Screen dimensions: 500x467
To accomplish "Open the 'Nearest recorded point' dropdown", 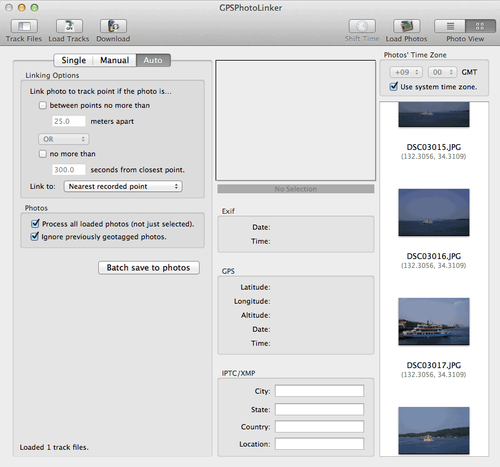I will click(123, 186).
